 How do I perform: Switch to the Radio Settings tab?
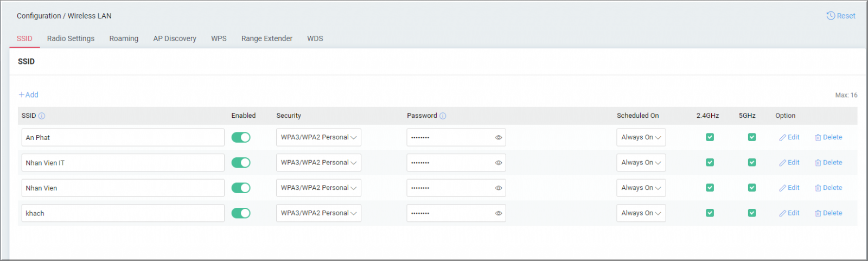(71, 39)
